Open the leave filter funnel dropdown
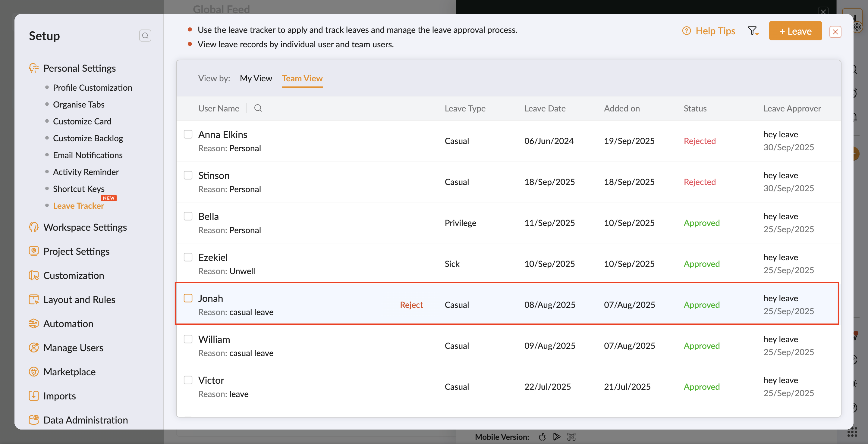This screenshot has width=868, height=444. [753, 31]
